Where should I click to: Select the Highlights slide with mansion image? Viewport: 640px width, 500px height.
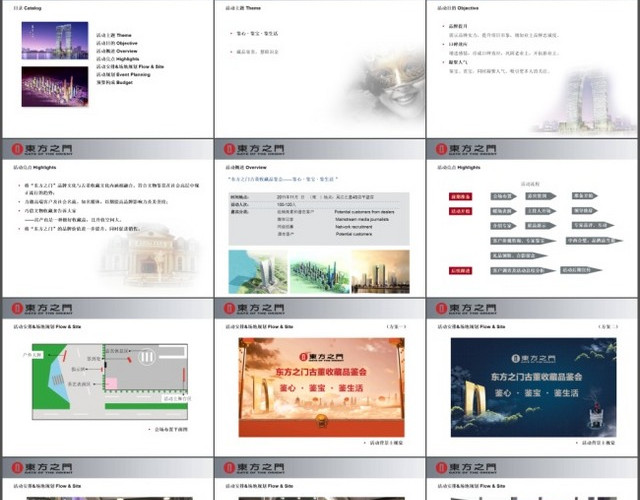tap(108, 218)
